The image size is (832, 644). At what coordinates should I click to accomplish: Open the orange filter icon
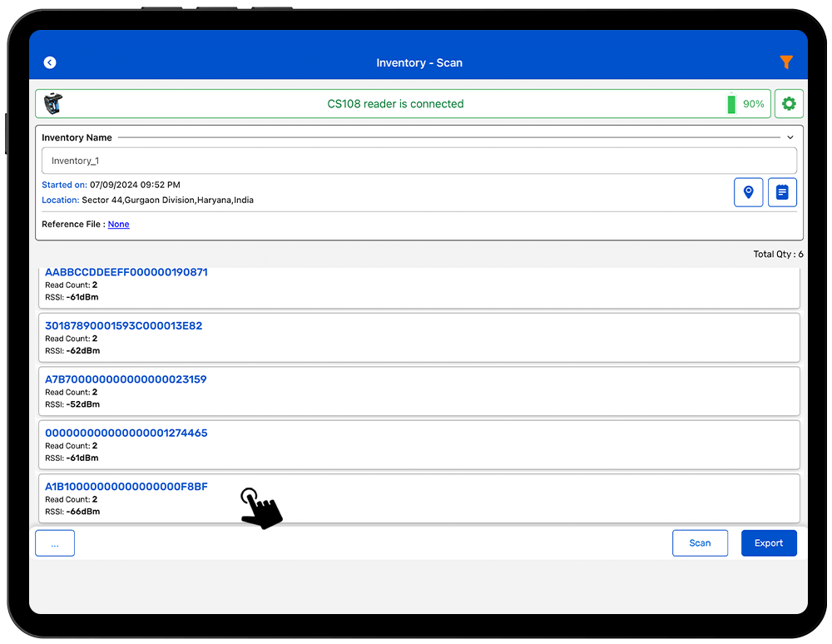tap(785, 62)
